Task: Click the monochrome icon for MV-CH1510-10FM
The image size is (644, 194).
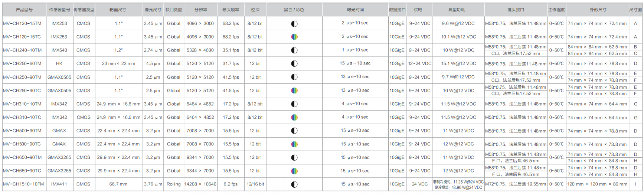Action: click(294, 184)
